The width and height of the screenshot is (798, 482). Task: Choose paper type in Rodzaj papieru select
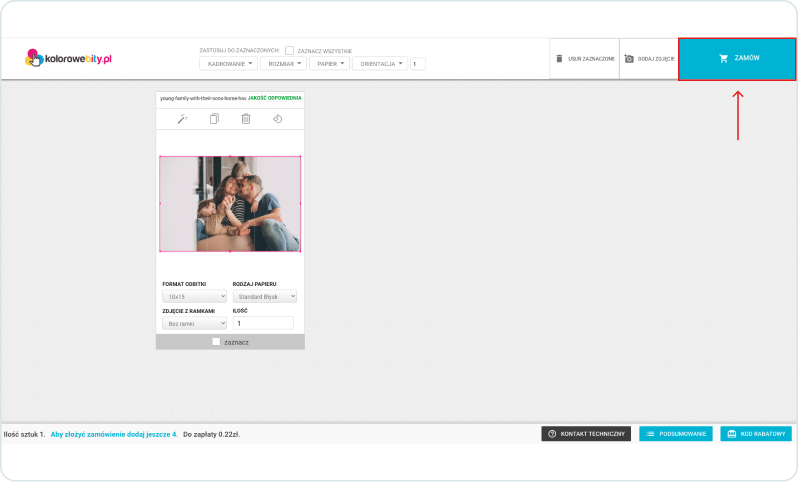pos(264,297)
